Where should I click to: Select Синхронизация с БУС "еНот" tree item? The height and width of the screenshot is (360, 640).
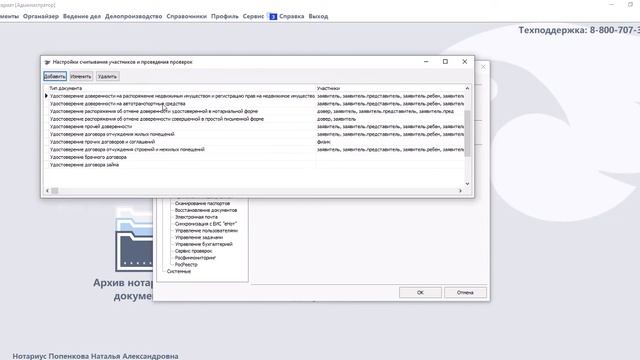click(206, 224)
